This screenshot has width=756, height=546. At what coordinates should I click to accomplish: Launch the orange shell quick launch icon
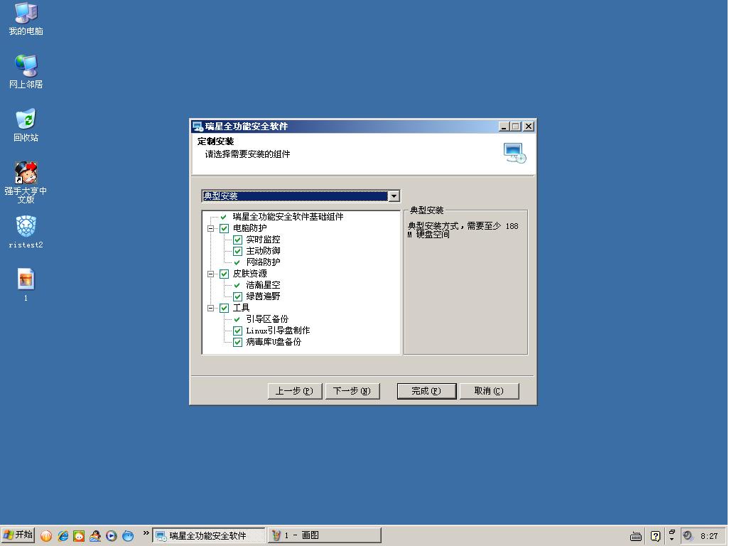tap(46, 535)
